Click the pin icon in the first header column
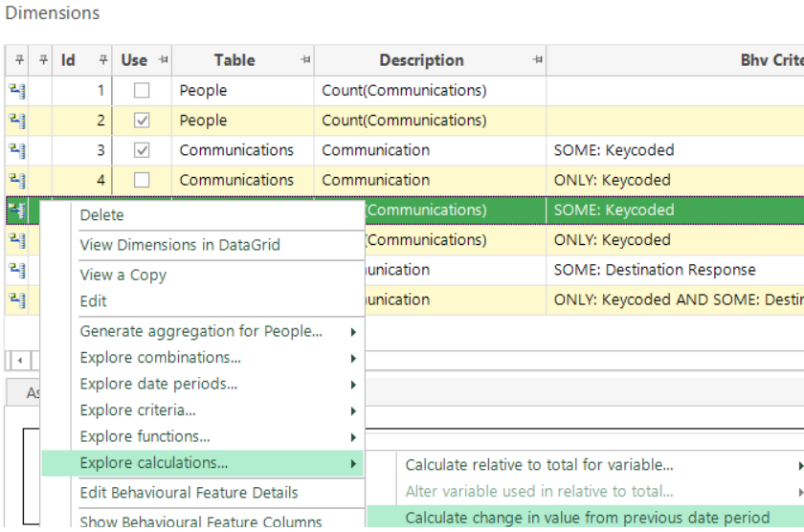This screenshot has width=804, height=532. coord(19,59)
